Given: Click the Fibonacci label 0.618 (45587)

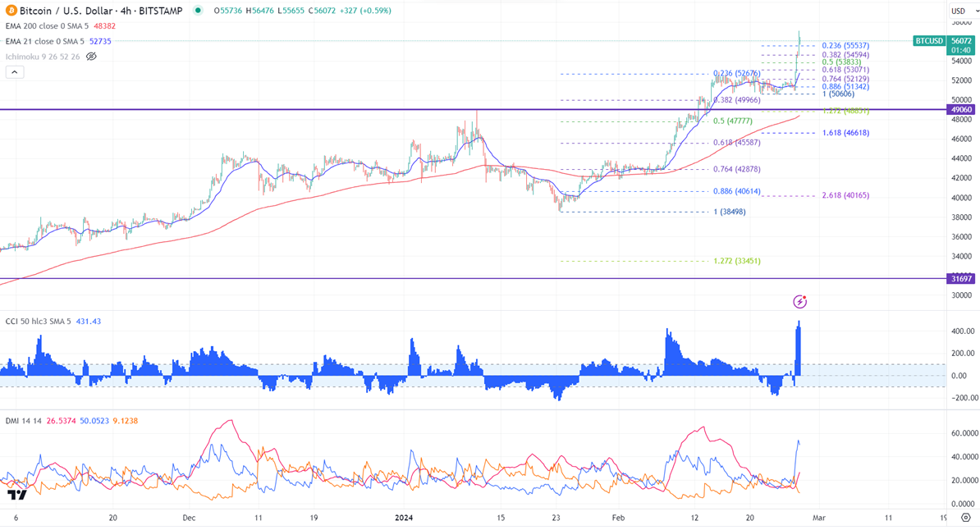Looking at the screenshot, I should [737, 143].
